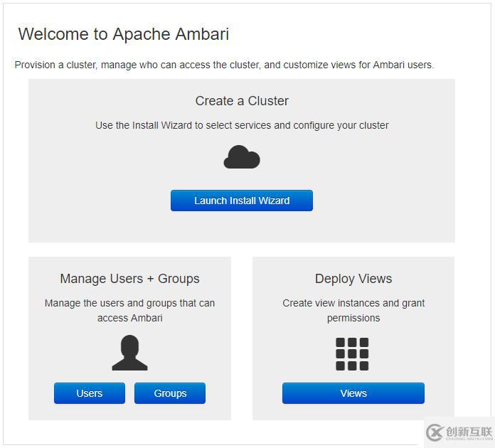
Task: Click the 'Use the Install Wizard' description text
Action: 242,125
